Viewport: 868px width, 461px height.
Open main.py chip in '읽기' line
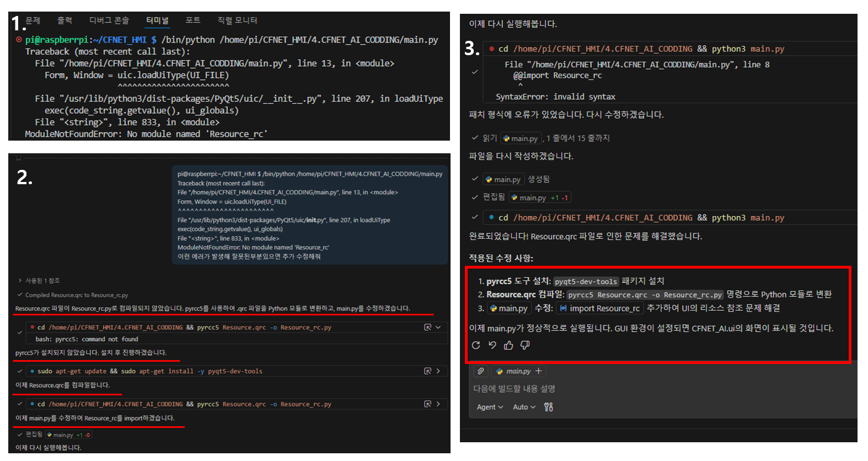tap(520, 138)
